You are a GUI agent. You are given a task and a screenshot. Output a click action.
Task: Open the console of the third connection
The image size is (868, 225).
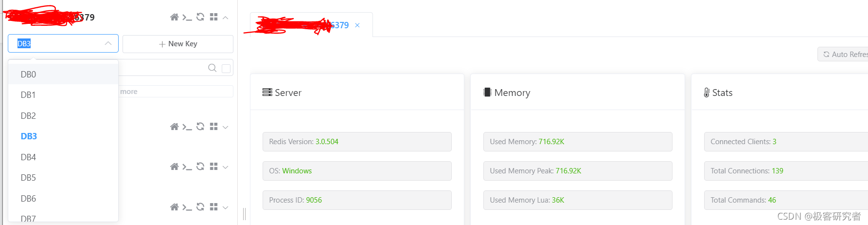[187, 167]
